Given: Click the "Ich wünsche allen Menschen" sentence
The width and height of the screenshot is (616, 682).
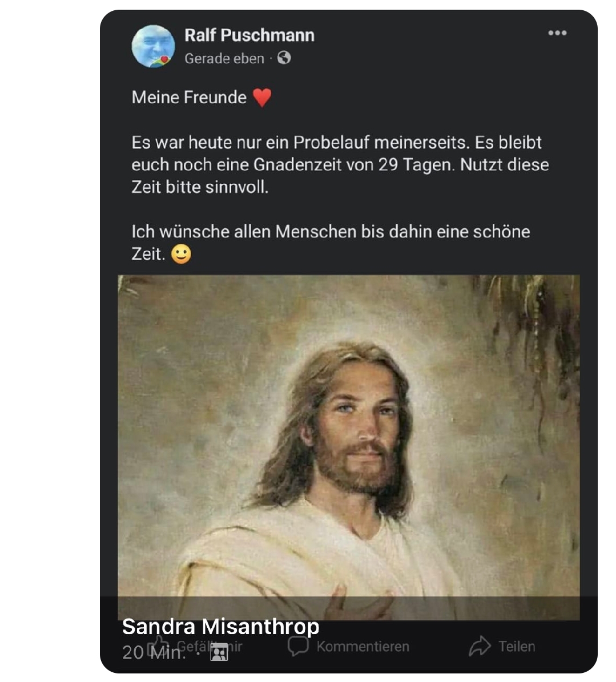Looking at the screenshot, I should pyautogui.click(x=331, y=232).
